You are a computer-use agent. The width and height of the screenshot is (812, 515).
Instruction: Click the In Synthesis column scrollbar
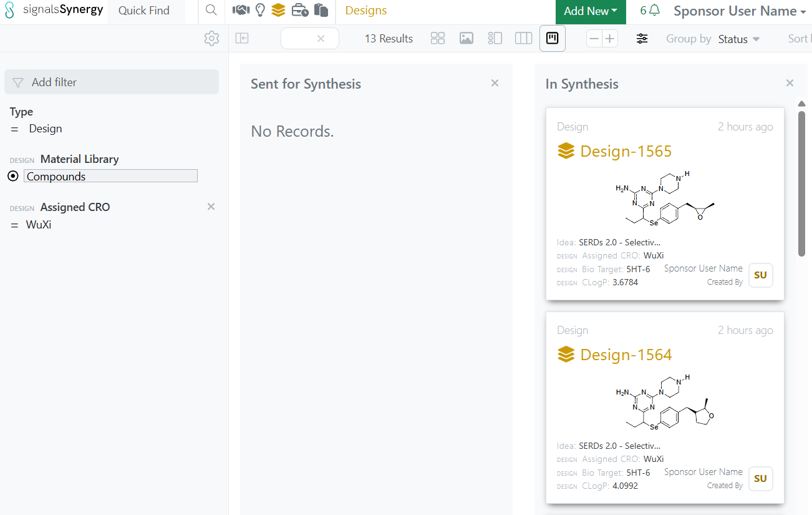802,184
